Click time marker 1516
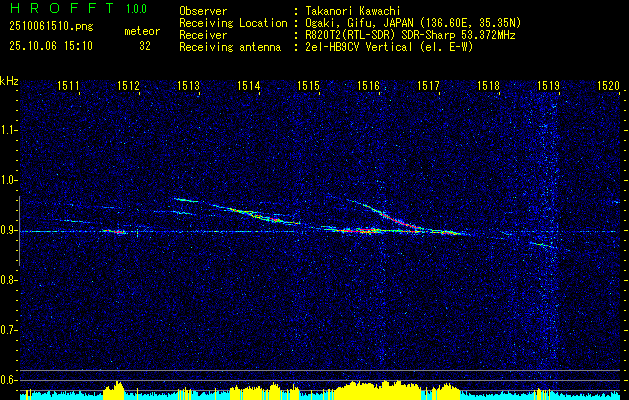The image size is (629, 400). 368,85
